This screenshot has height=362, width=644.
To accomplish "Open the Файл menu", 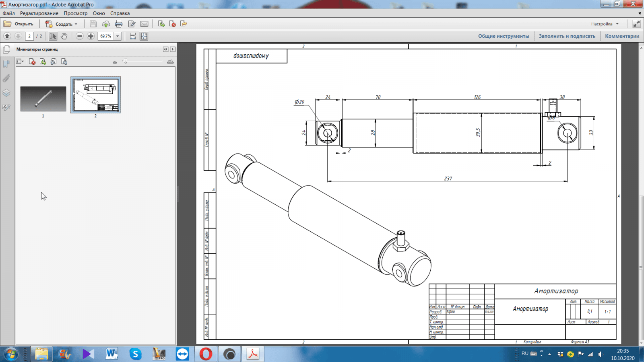I will point(8,13).
